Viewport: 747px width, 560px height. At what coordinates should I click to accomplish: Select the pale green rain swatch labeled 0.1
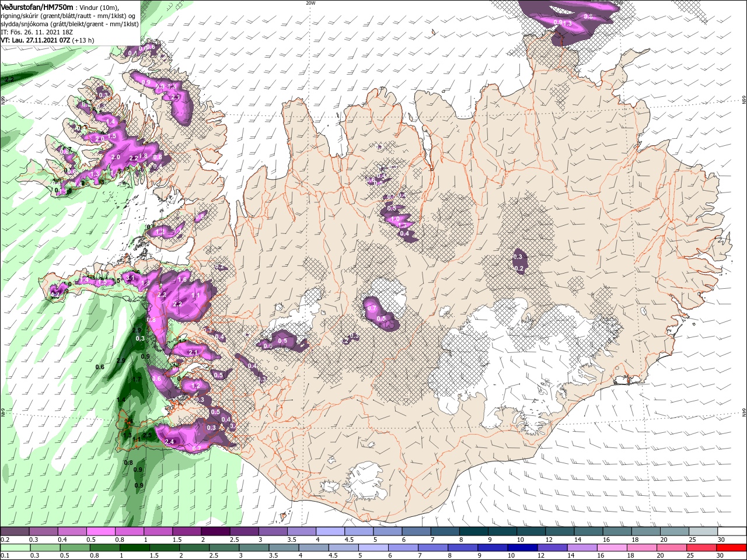pyautogui.click(x=15, y=548)
